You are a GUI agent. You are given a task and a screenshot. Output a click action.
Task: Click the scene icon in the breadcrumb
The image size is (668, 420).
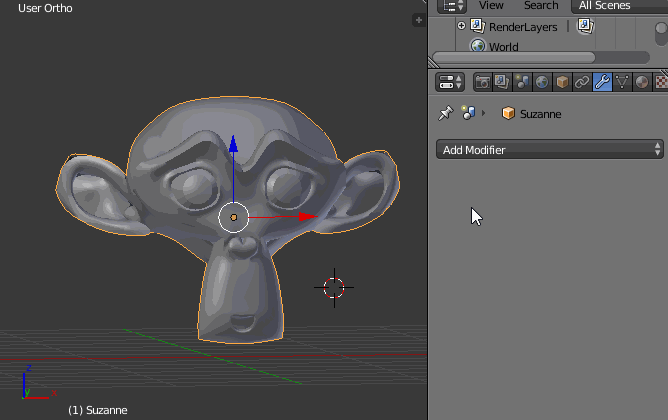click(x=469, y=113)
